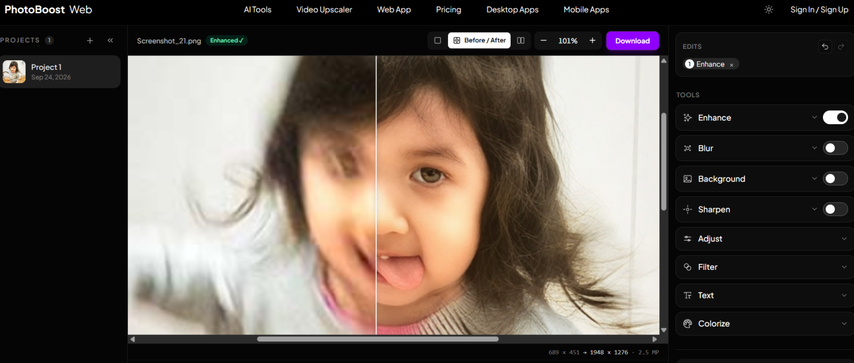
Task: Expand the Filter panel chevron
Action: point(844,267)
